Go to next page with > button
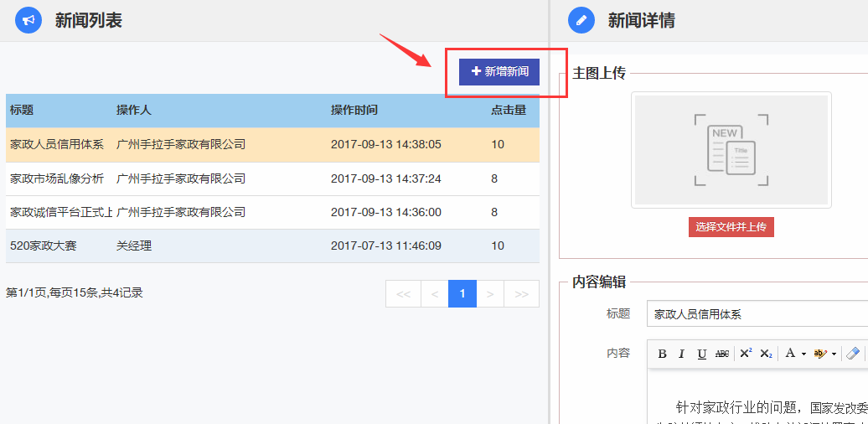 490,294
